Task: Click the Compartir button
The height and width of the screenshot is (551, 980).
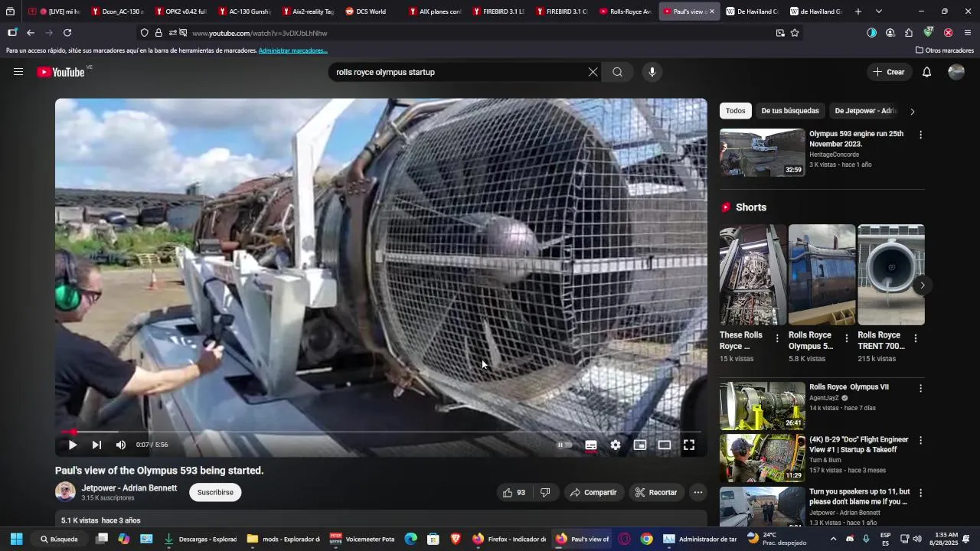Action: pyautogui.click(x=593, y=492)
